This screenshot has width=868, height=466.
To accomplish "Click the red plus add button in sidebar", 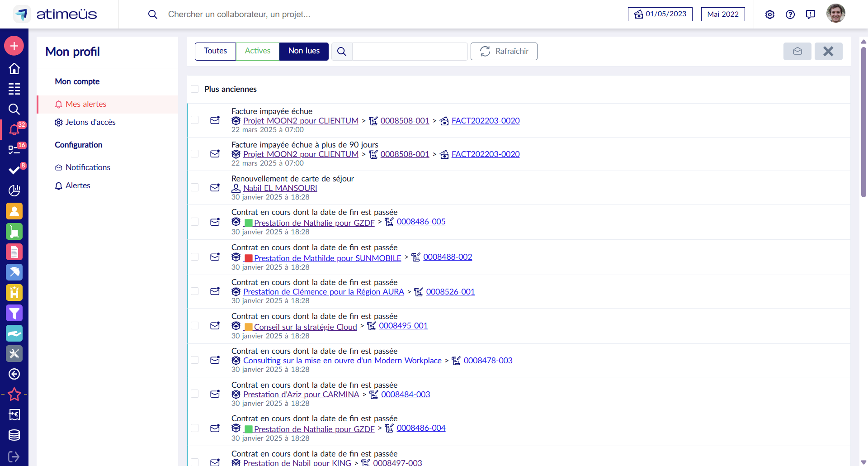I will pos(14,46).
